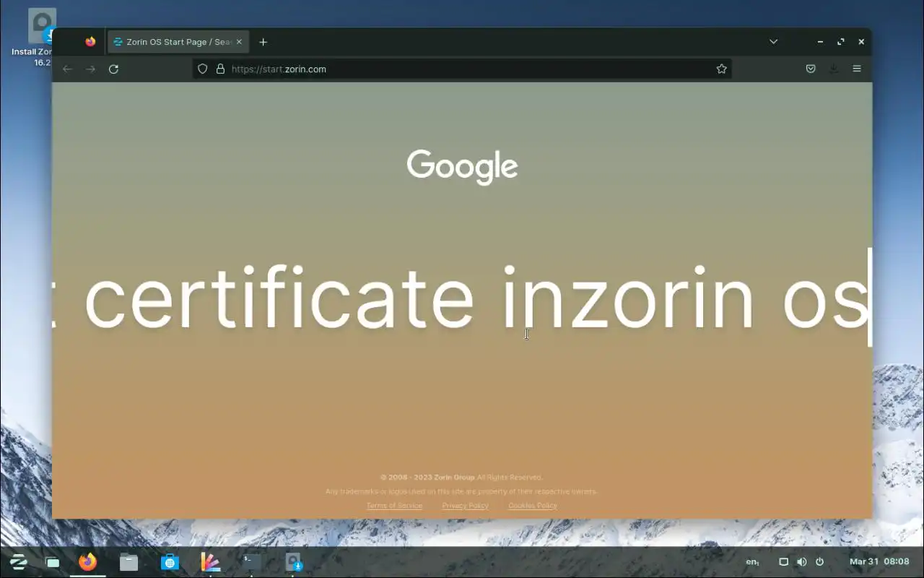This screenshot has width=924, height=578.
Task: View site security padlock details
Action: [220, 69]
